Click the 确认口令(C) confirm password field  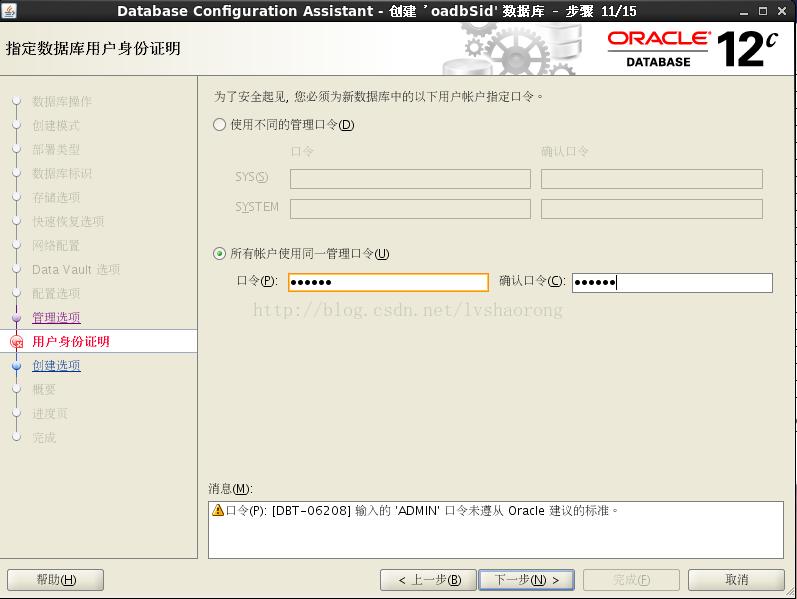[x=672, y=282]
